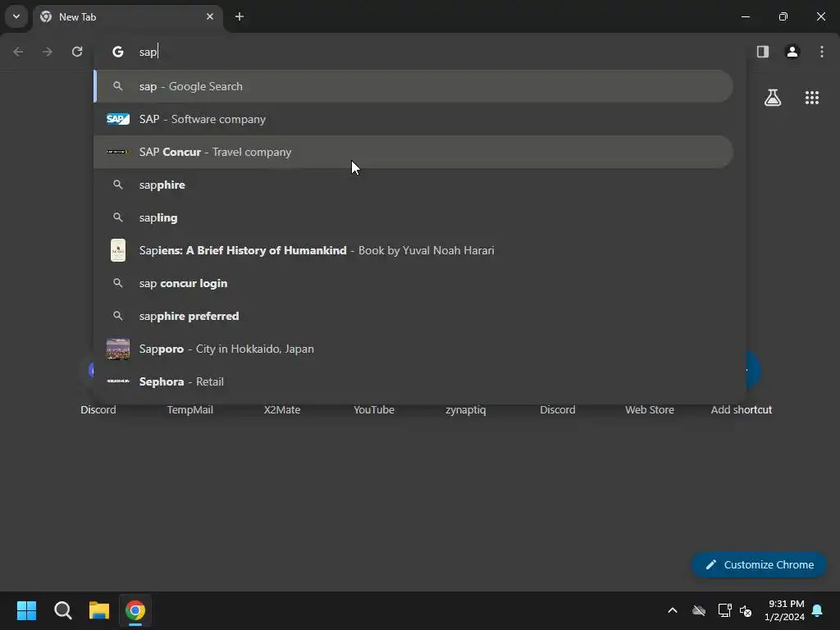Show hidden system tray icons
Image resolution: width=840 pixels, height=630 pixels.
tap(673, 610)
